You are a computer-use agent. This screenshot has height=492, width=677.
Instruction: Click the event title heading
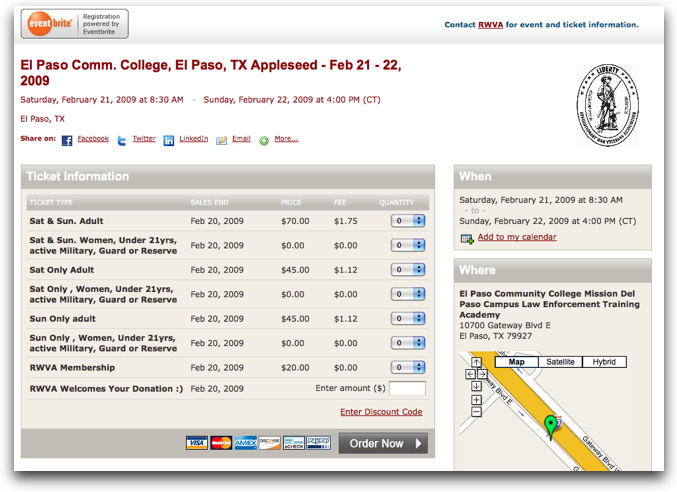(211, 73)
